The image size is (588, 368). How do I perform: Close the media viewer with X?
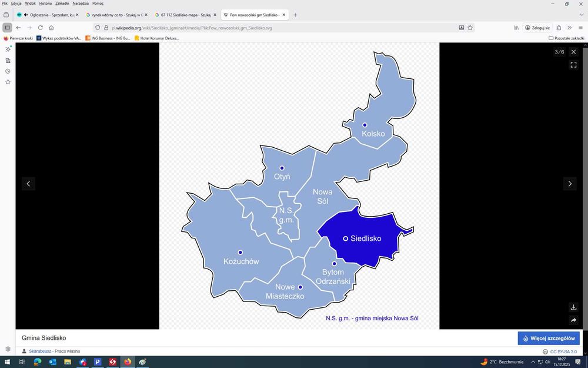coord(573,52)
